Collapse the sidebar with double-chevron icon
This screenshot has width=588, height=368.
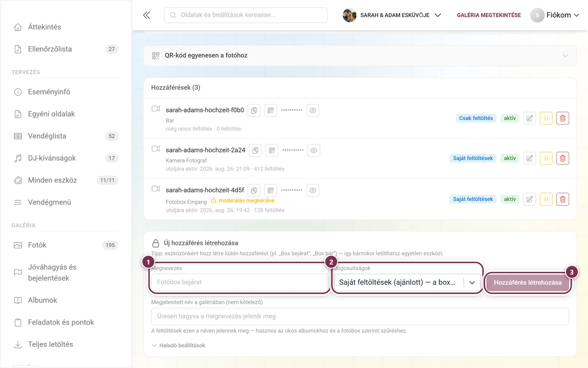[x=147, y=15]
